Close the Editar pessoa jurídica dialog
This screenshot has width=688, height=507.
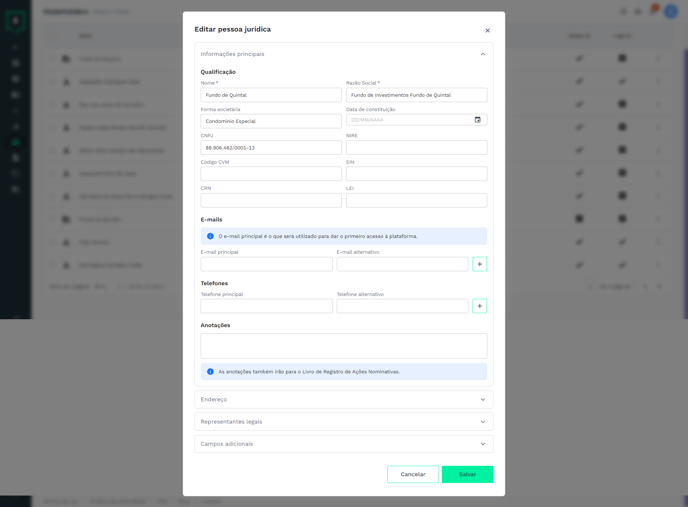(487, 30)
